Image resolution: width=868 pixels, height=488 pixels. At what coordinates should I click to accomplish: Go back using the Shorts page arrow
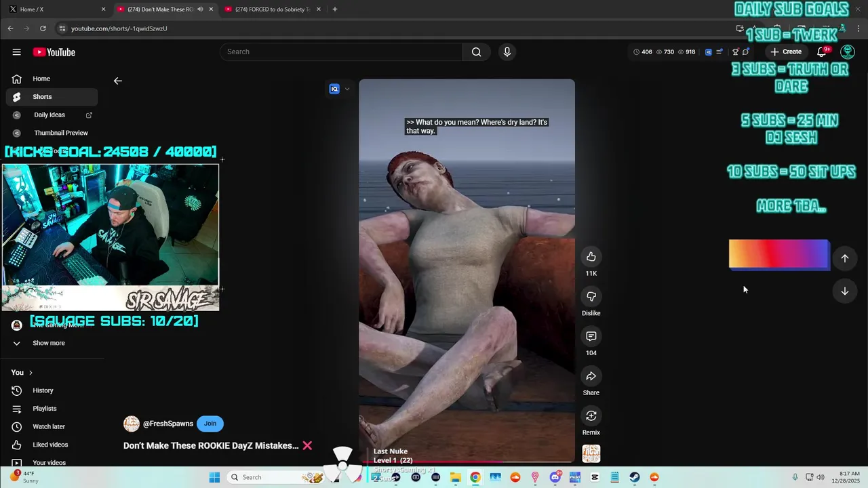click(x=118, y=81)
